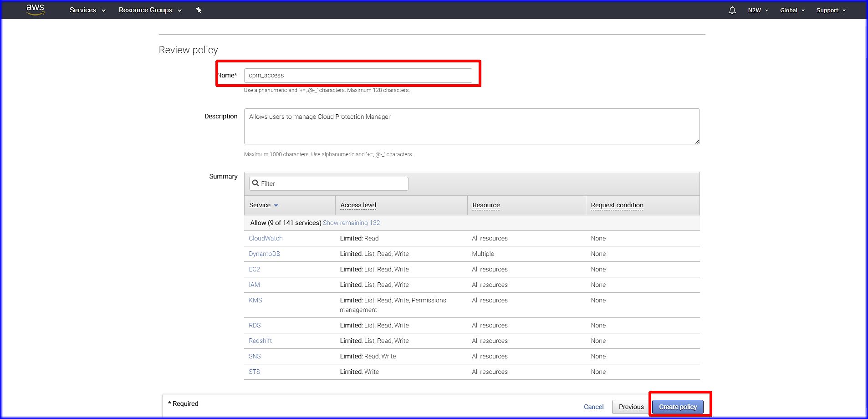Open the IAM service link

point(254,285)
